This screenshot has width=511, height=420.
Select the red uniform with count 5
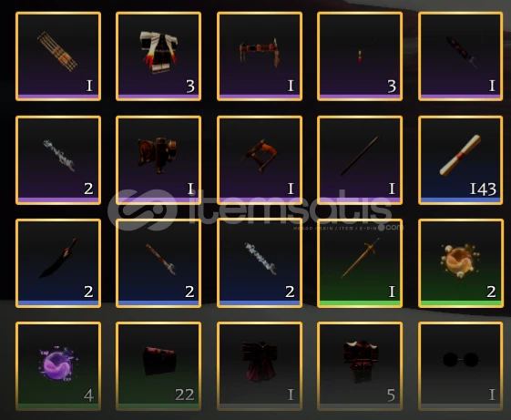pyautogui.click(x=360, y=366)
